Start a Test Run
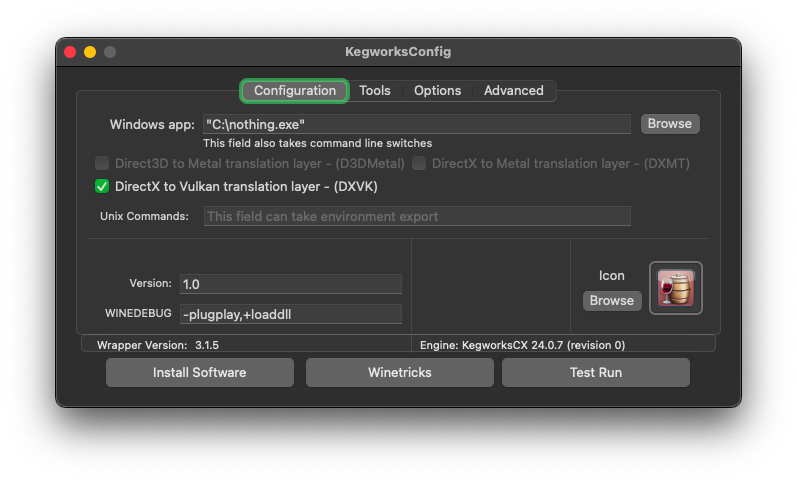This screenshot has height=481, width=797. pyautogui.click(x=595, y=372)
